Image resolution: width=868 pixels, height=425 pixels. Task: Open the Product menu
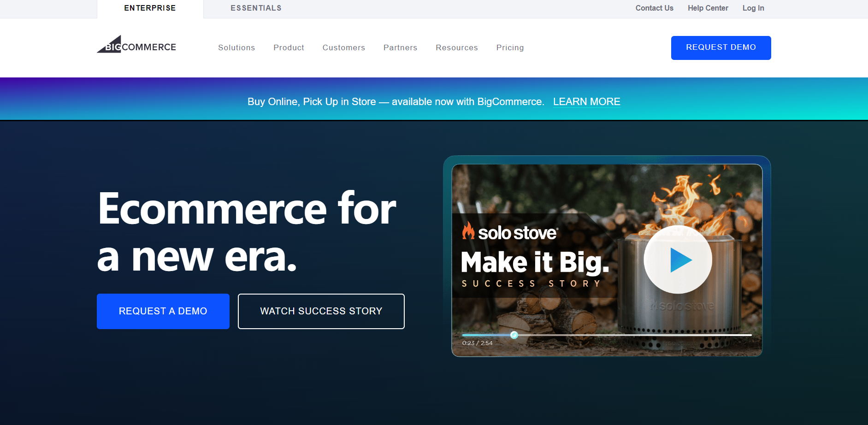point(289,47)
